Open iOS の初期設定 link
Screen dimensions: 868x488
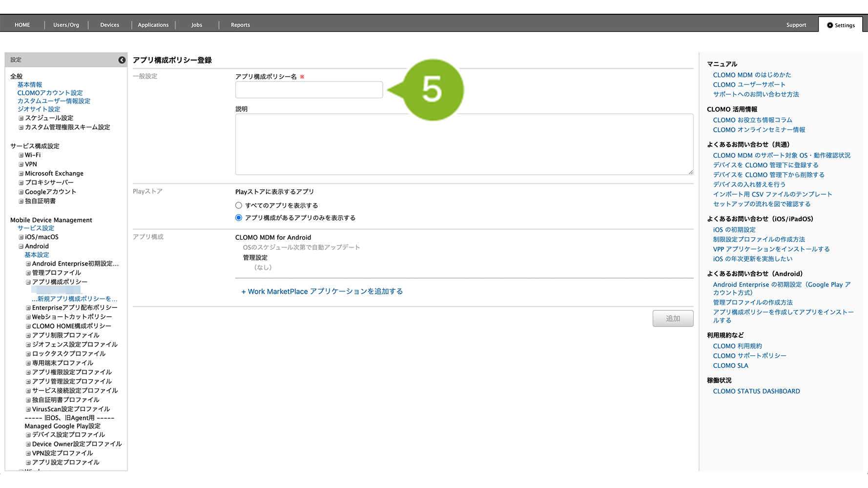(734, 230)
